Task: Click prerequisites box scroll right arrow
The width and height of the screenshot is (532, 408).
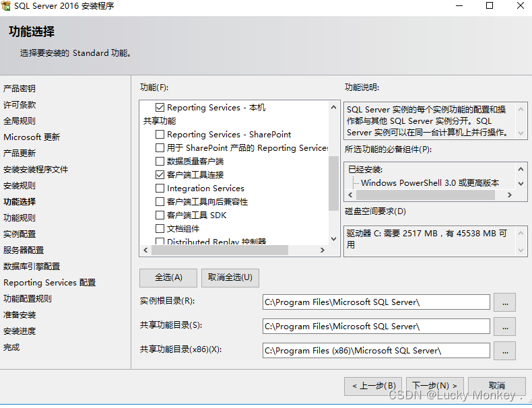Action: coord(509,195)
